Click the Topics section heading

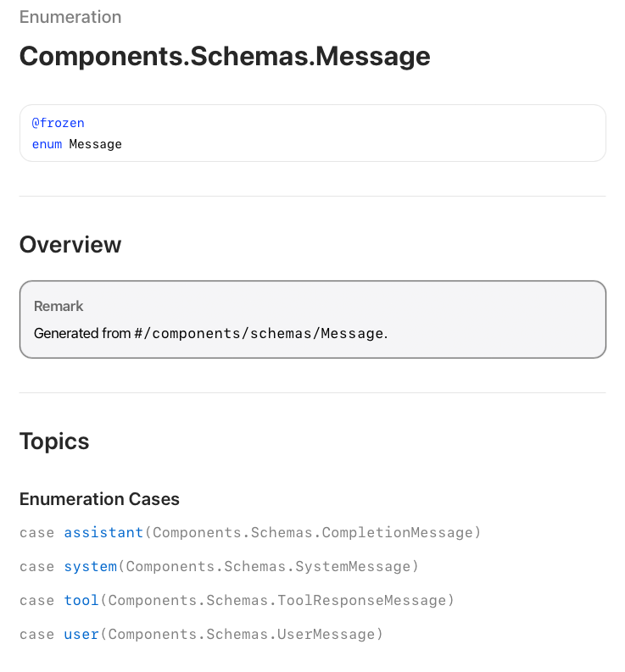tap(54, 442)
